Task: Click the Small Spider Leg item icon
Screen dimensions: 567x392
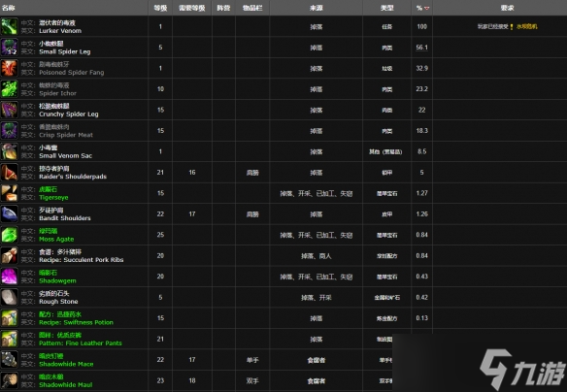Action: tap(9, 48)
